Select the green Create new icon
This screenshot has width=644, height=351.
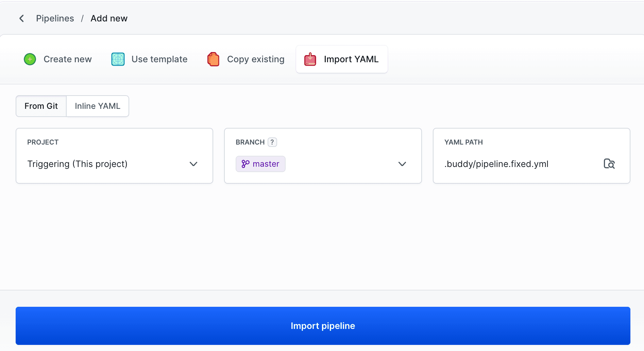30,59
